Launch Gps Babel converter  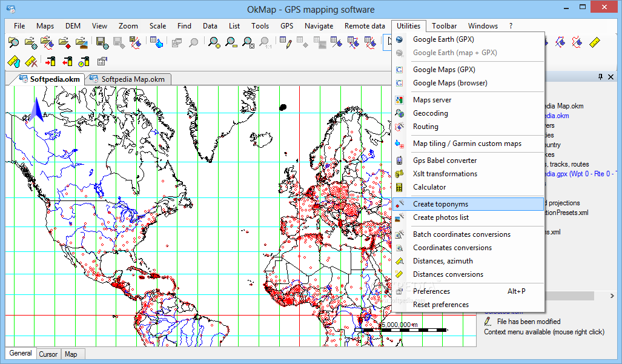click(468, 160)
